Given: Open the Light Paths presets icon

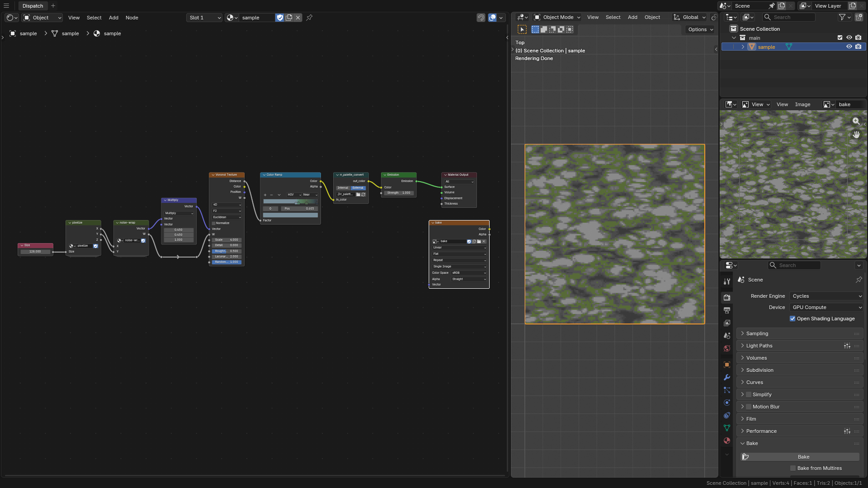Looking at the screenshot, I should coord(847,346).
